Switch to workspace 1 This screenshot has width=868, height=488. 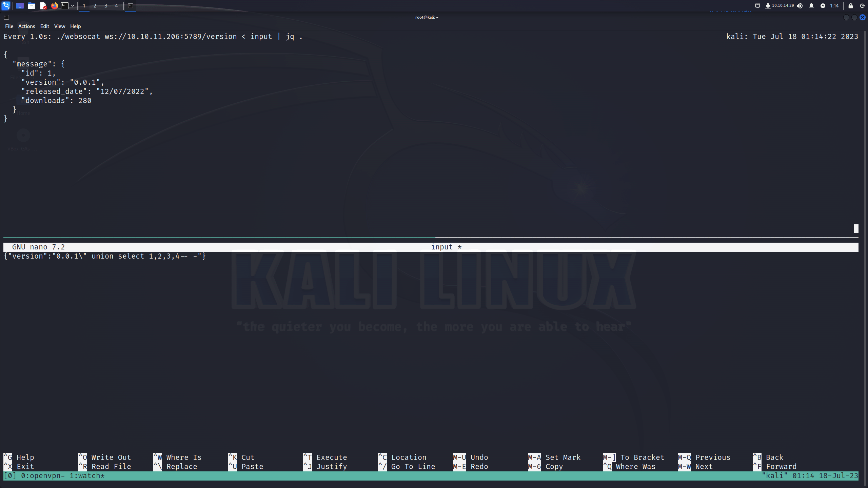pos(84,6)
